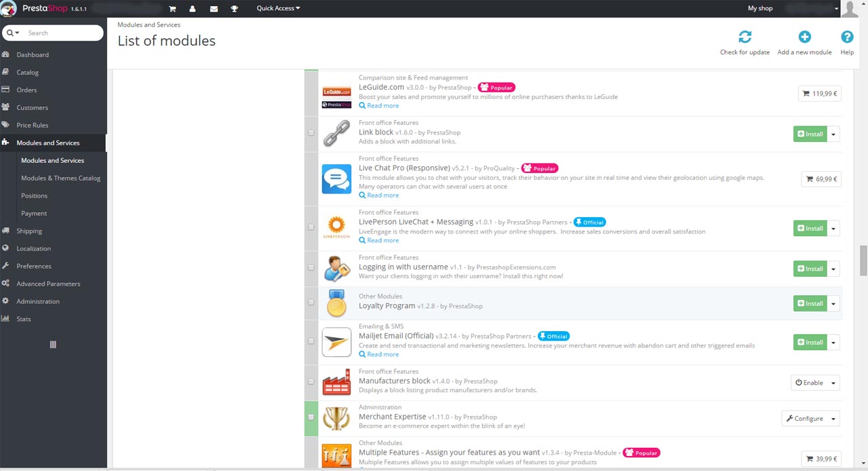
Task: Open Modules & Themes Catalog submenu
Action: coord(60,178)
